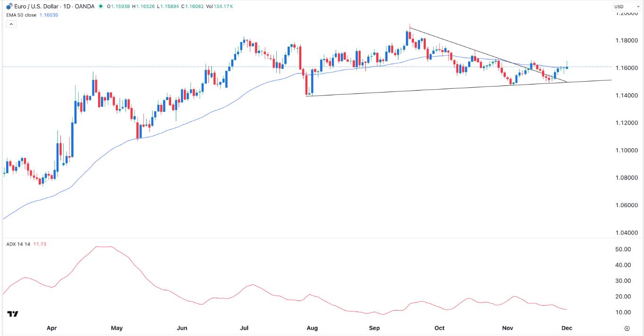Collapse the indicator legend with chevron button
The width and height of the screenshot is (644, 336).
(x=10, y=24)
